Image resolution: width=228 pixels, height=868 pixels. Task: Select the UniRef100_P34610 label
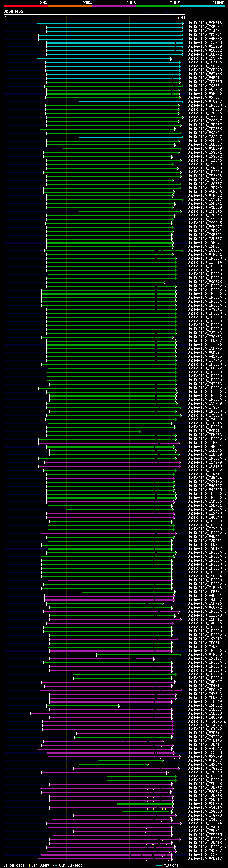204,808
